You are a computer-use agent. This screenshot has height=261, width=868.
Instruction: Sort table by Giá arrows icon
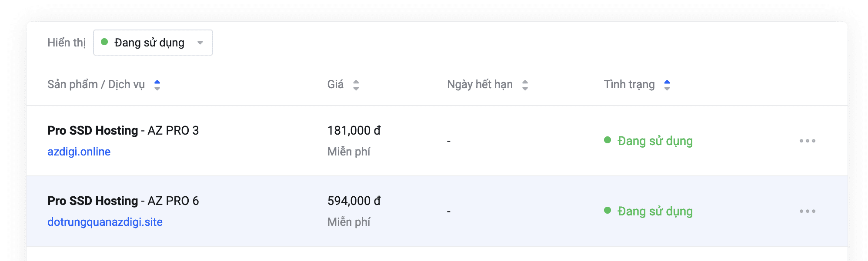(356, 85)
